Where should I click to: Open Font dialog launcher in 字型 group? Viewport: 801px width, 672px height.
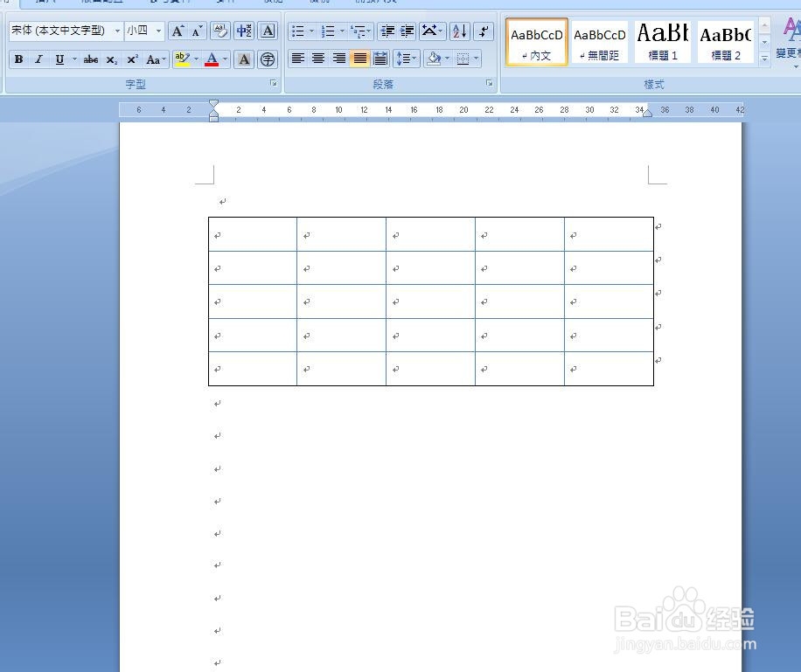[x=274, y=83]
